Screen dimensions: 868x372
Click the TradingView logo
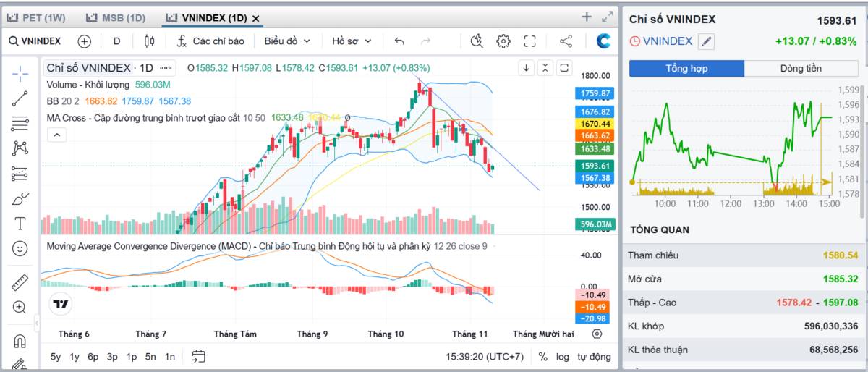point(61,304)
